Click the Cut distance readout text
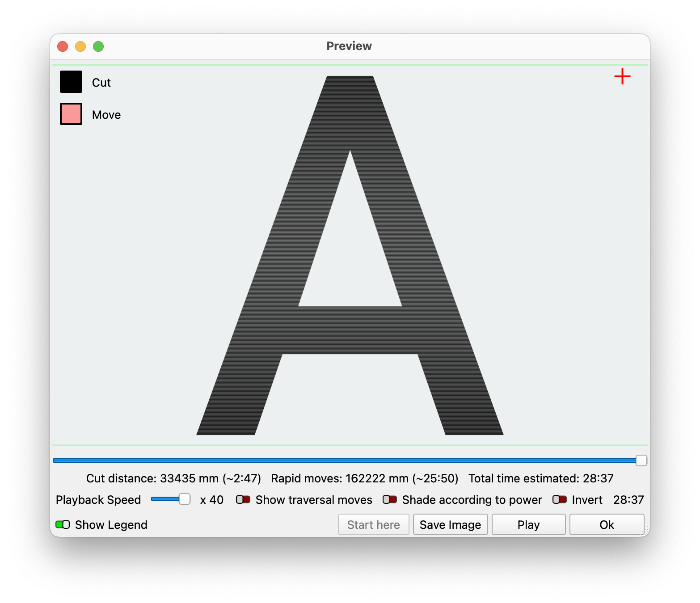 [173, 478]
